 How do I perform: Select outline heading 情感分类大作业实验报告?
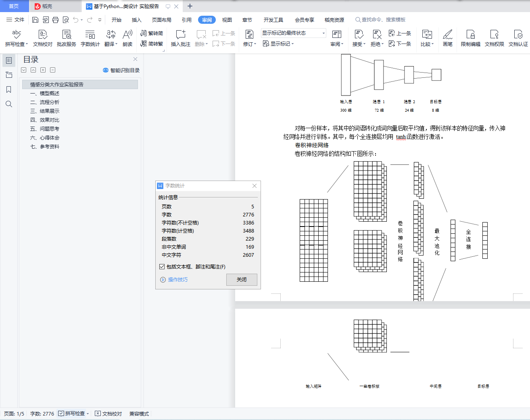pos(80,84)
